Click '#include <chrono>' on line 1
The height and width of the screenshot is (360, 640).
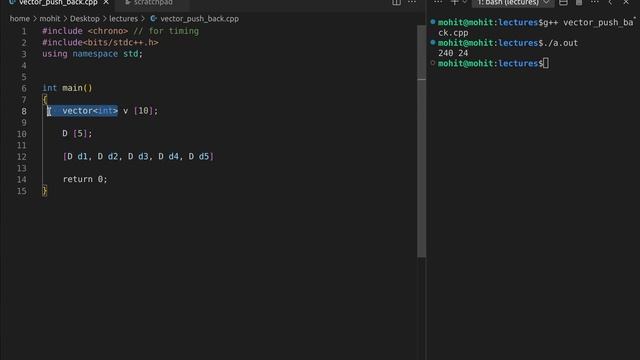pos(85,31)
